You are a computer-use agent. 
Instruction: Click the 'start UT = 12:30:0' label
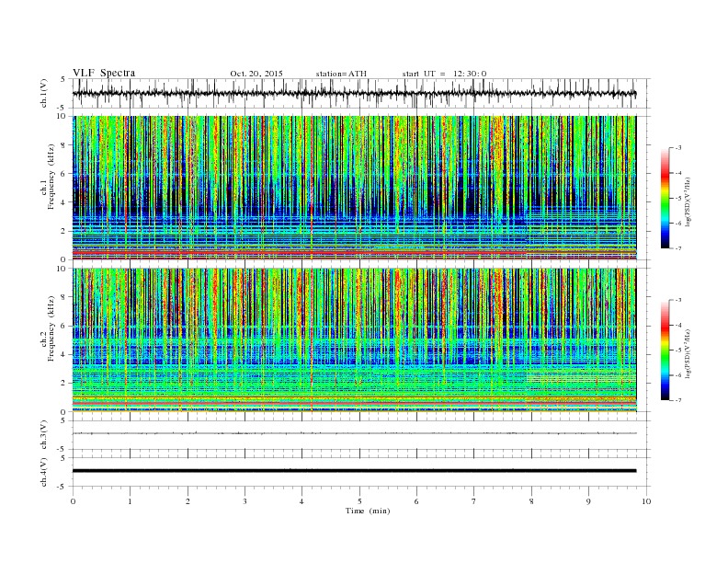tap(444, 74)
